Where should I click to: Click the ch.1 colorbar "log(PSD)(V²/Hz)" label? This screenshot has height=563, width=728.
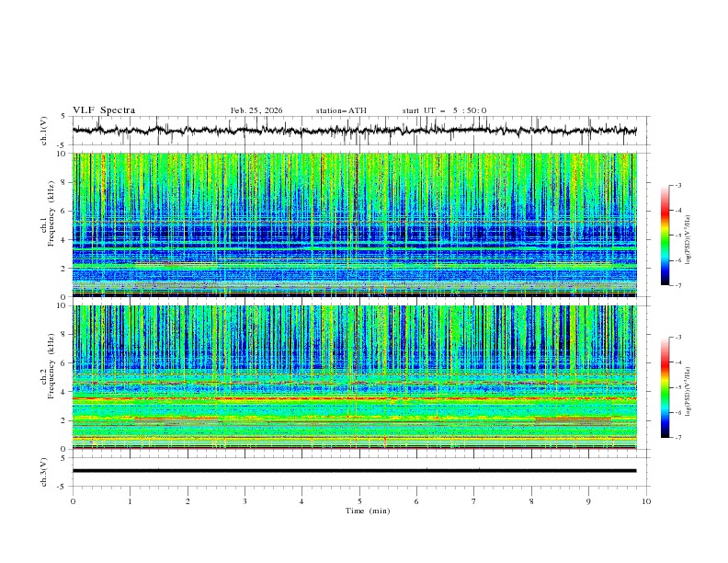tap(688, 240)
